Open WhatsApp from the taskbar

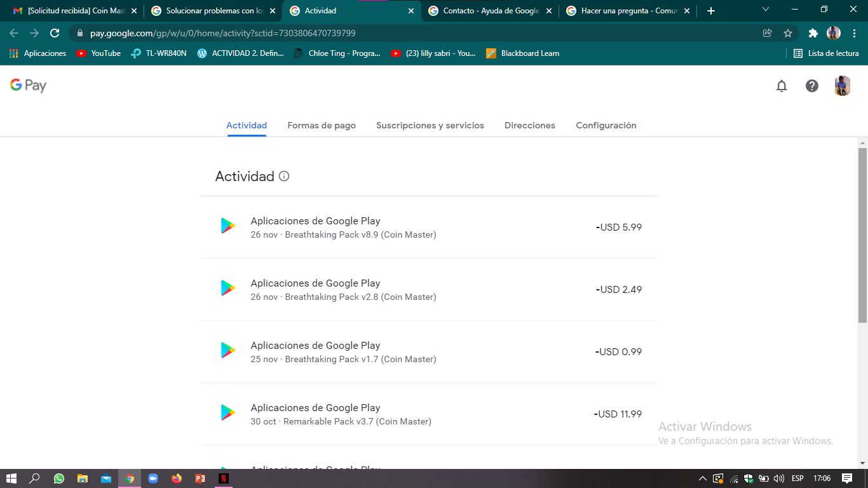[x=59, y=478]
